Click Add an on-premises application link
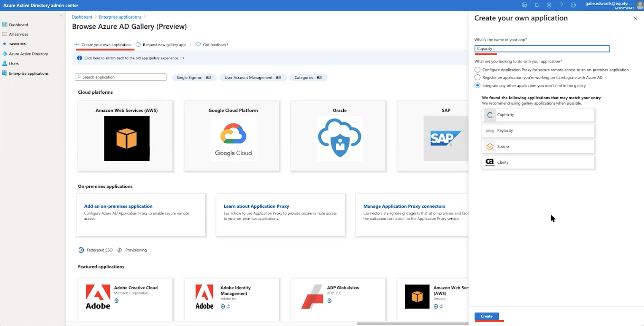 (x=118, y=206)
